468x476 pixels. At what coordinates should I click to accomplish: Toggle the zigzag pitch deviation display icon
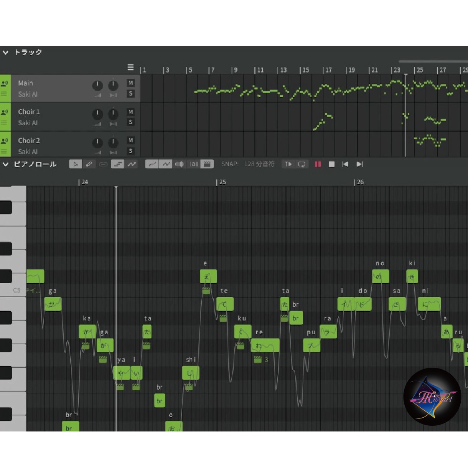tap(166, 164)
